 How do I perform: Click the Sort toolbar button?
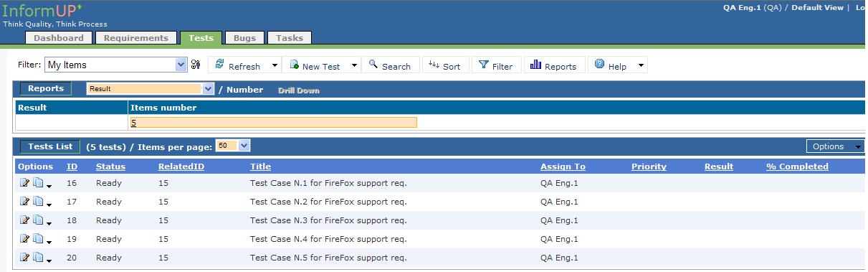[445, 65]
